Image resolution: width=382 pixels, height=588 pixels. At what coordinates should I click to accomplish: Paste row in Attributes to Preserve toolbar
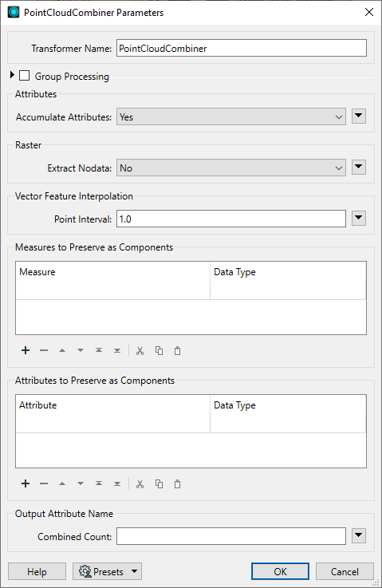(177, 483)
